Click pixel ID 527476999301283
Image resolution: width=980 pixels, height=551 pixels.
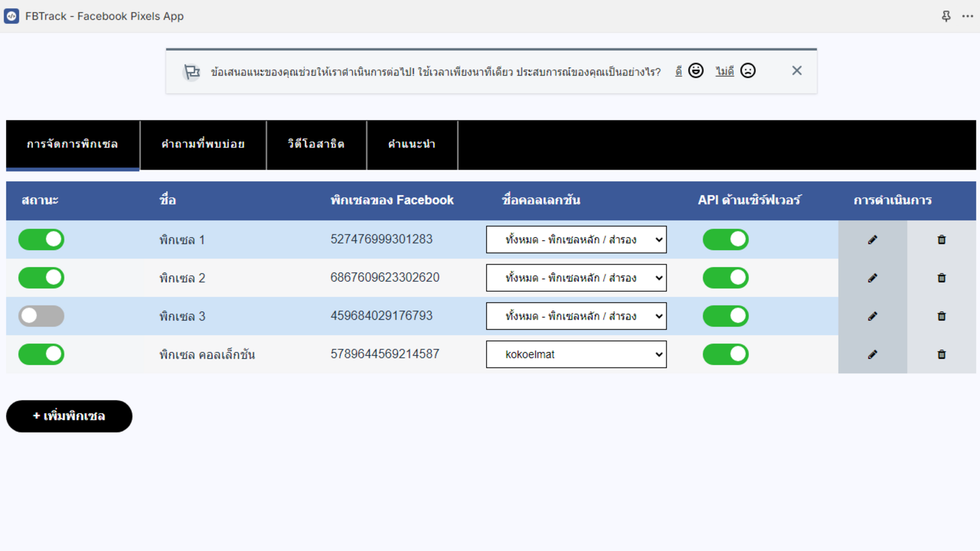[x=382, y=239]
